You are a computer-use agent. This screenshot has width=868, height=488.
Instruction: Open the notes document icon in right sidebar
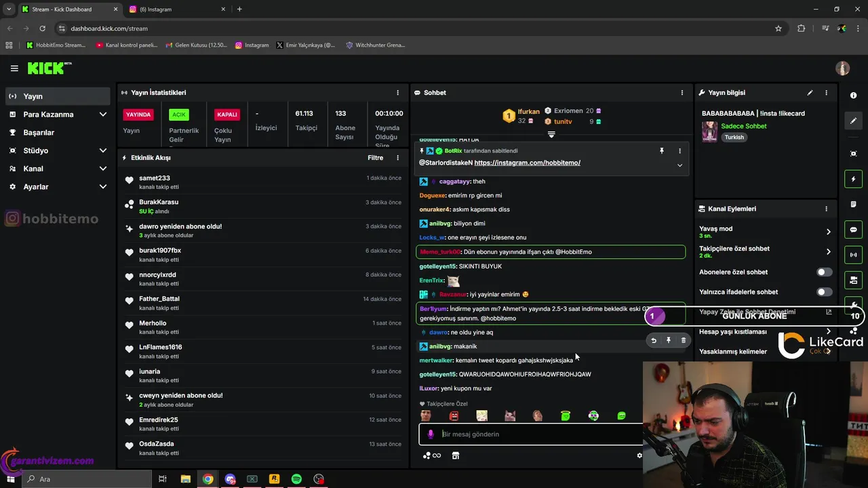[x=854, y=204]
